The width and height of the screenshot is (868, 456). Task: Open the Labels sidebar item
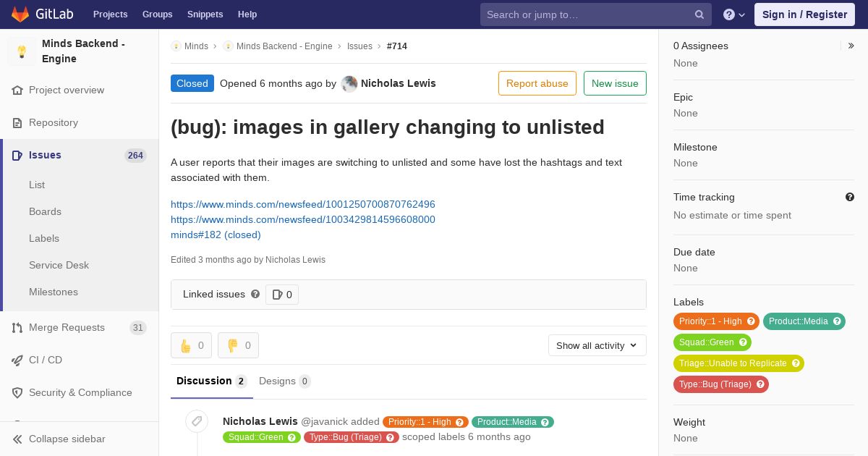tap(44, 239)
